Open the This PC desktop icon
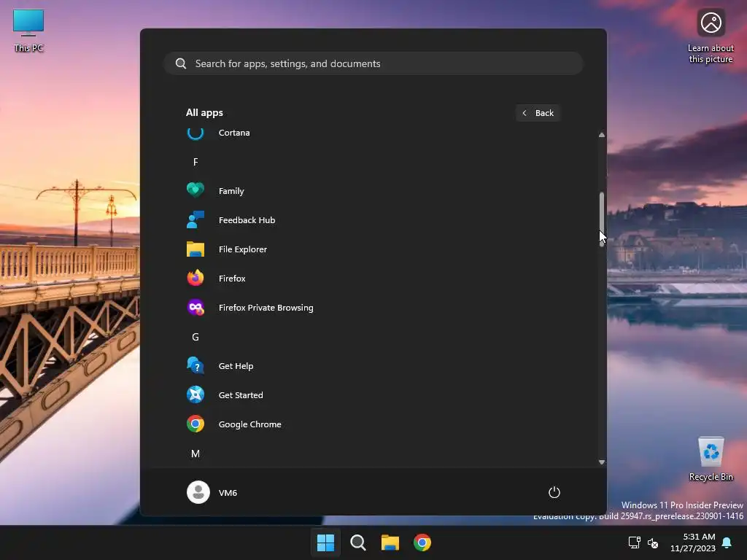Image resolution: width=747 pixels, height=560 pixels. pos(28,30)
